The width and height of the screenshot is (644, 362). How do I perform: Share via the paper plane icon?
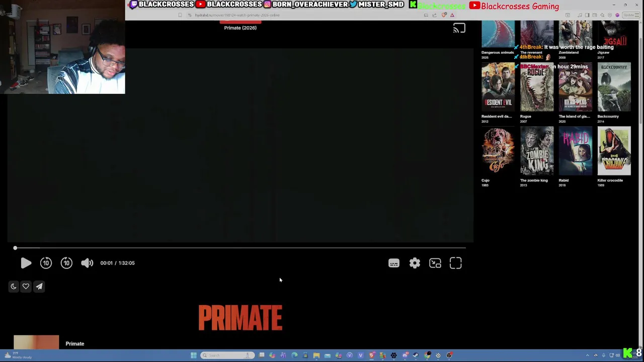[x=39, y=286]
